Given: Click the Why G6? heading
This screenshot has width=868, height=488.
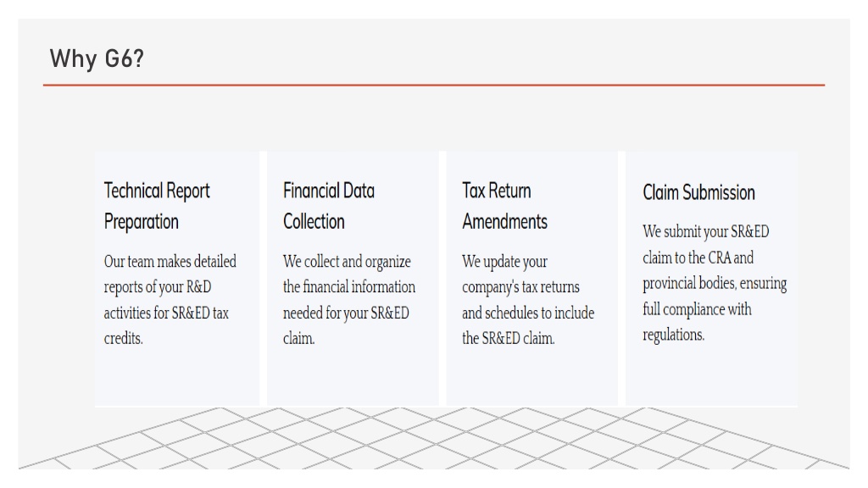Looking at the screenshot, I should click(x=97, y=58).
